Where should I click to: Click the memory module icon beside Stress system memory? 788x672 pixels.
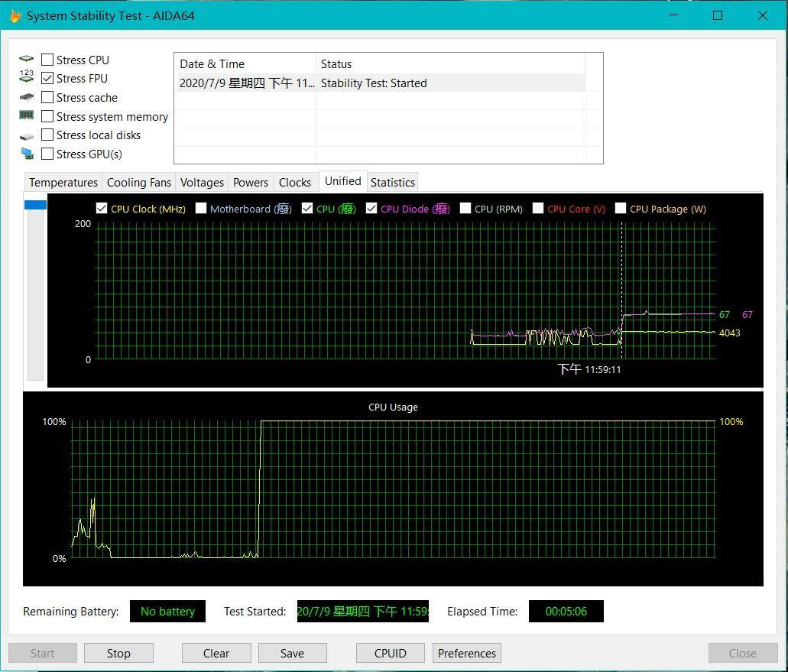(27, 115)
